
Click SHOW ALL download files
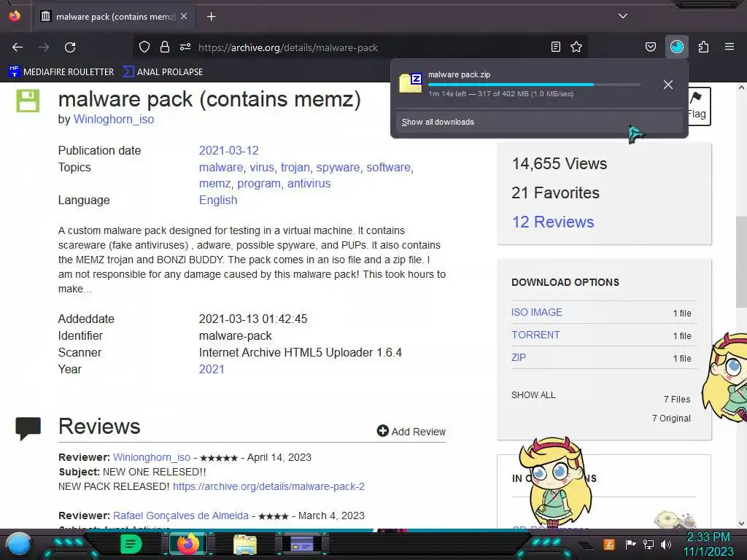pos(533,395)
